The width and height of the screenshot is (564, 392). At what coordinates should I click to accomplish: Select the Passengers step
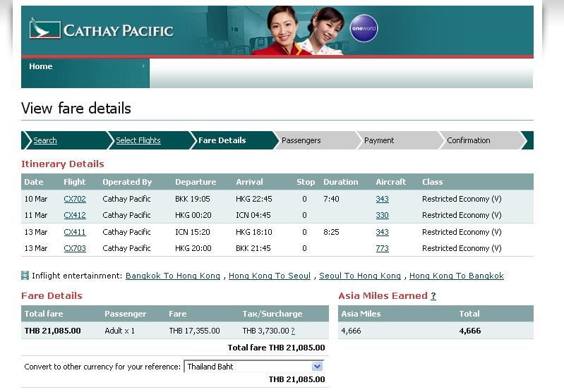pyautogui.click(x=301, y=140)
